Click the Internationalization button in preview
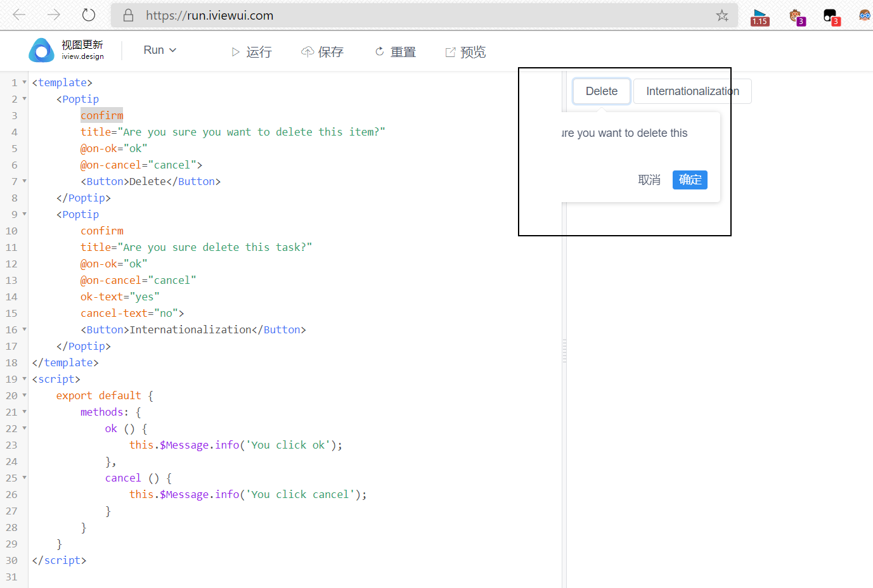873x588 pixels. coord(692,91)
